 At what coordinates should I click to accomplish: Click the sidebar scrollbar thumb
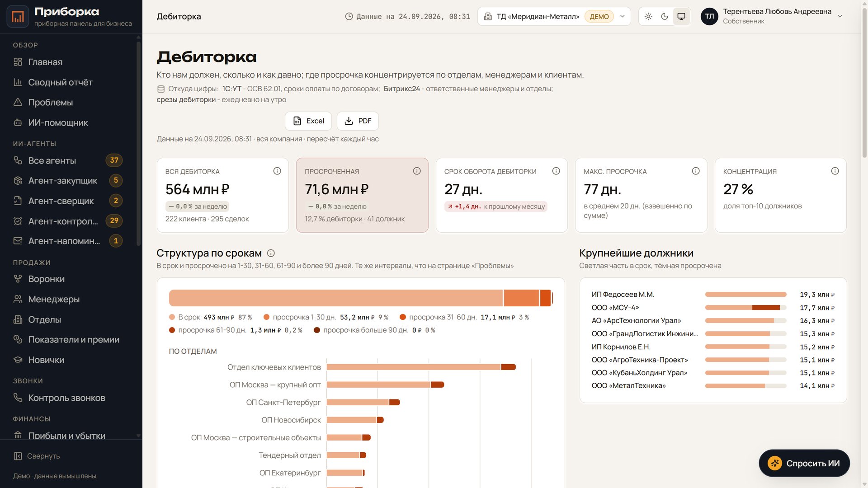(138, 144)
